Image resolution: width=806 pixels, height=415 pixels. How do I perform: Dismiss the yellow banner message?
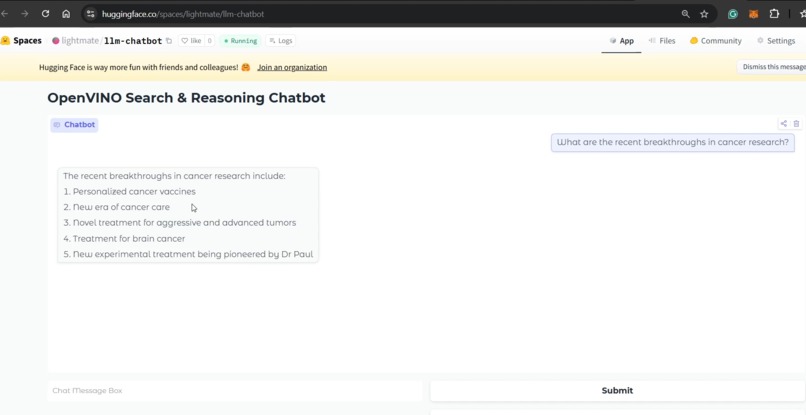point(773,67)
